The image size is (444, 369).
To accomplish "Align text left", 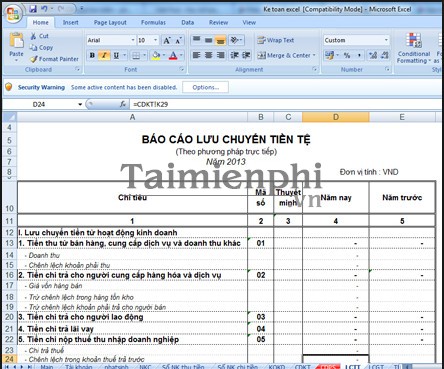I will pos(197,55).
